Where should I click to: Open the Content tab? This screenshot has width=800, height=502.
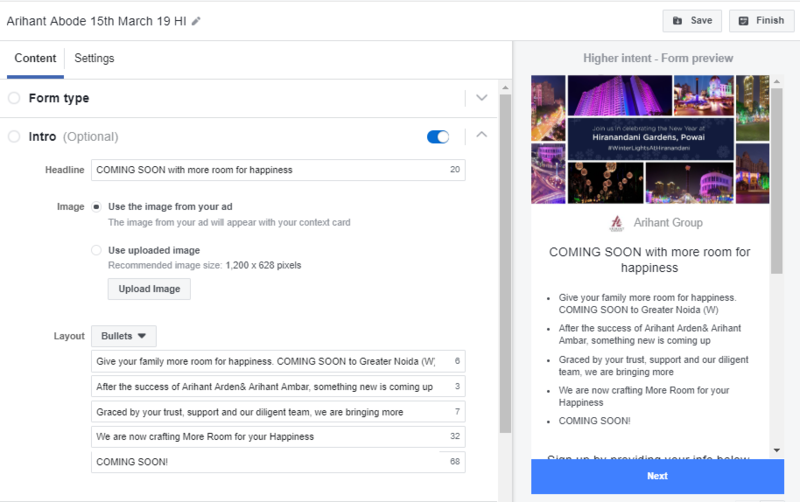tap(35, 58)
